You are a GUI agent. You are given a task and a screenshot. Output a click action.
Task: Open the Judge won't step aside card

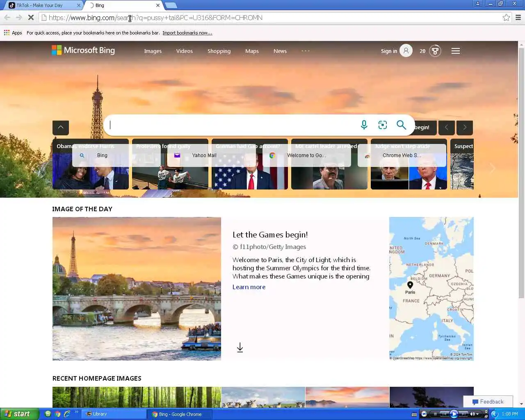409,164
